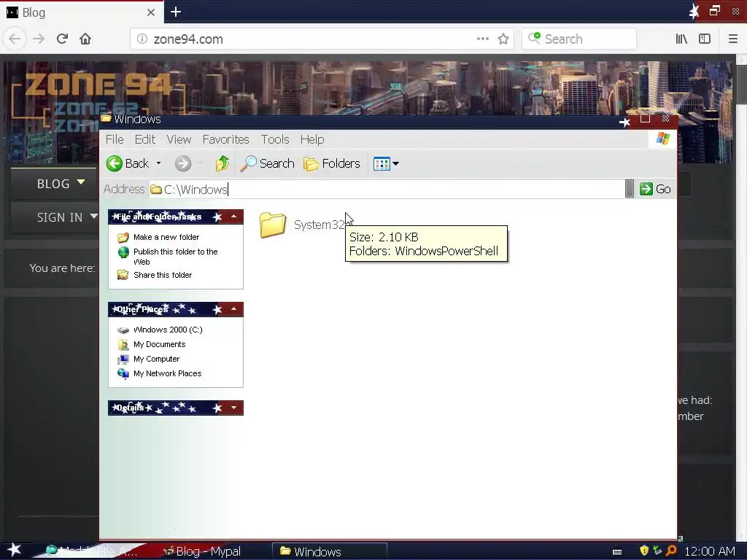The height and width of the screenshot is (560, 747).
Task: Show site information icon in URL bar
Action: point(142,39)
